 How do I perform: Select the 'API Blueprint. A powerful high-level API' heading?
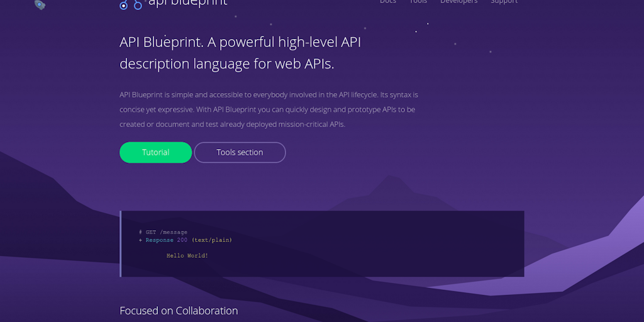[x=240, y=42]
